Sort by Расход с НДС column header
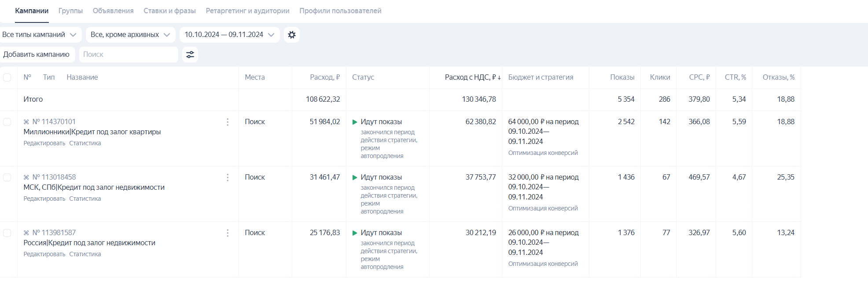Screen dimensions: 868x302 (473, 77)
